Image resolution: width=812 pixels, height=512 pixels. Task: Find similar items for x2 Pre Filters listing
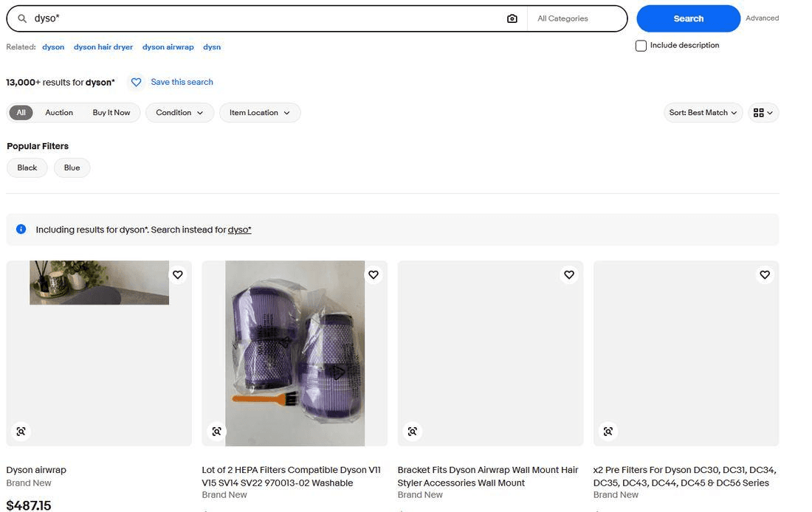[x=608, y=432]
